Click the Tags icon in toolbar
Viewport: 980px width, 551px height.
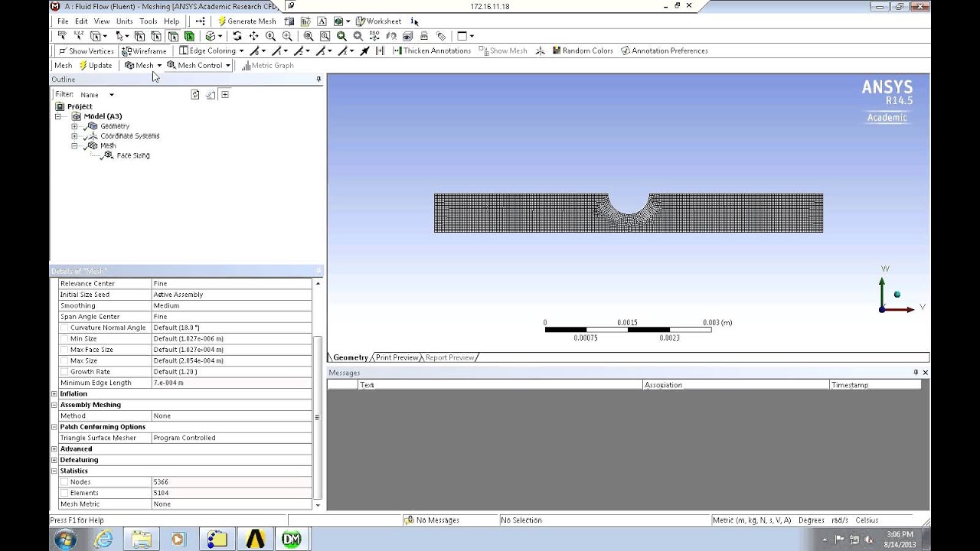(x=441, y=36)
